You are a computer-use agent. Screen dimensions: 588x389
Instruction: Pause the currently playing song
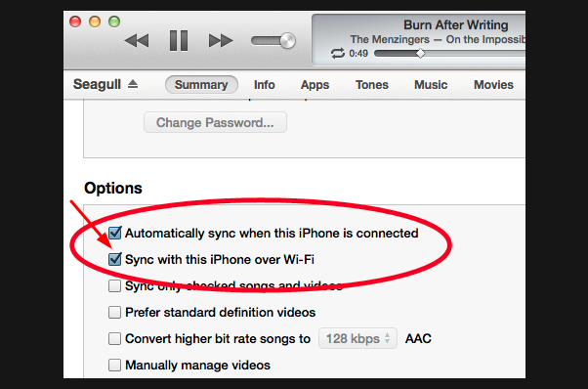click(179, 40)
